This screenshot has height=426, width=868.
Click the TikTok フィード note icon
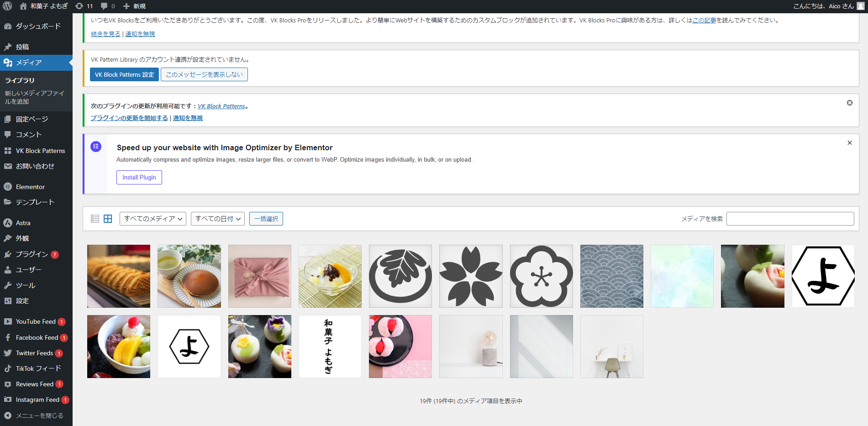[x=8, y=368]
